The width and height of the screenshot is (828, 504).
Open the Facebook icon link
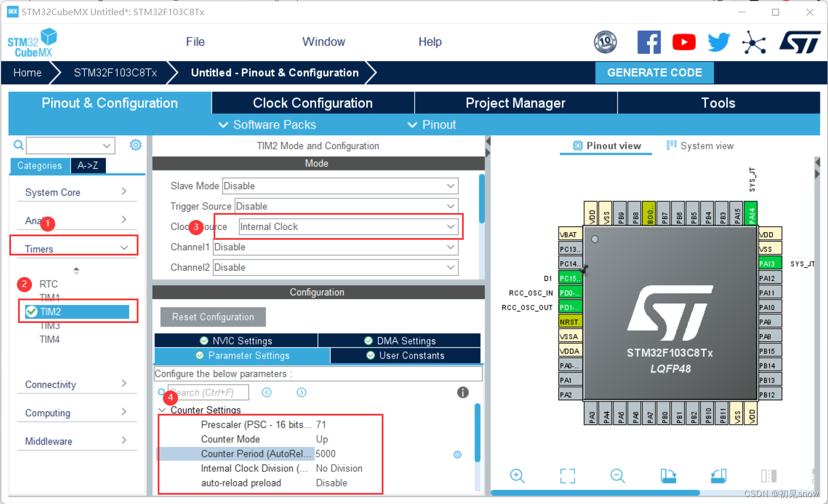tap(649, 42)
